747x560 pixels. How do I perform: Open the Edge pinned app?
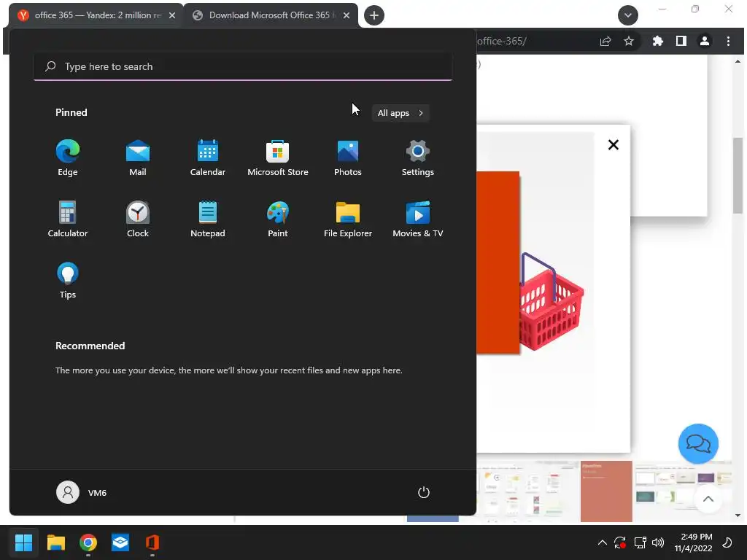coord(68,158)
